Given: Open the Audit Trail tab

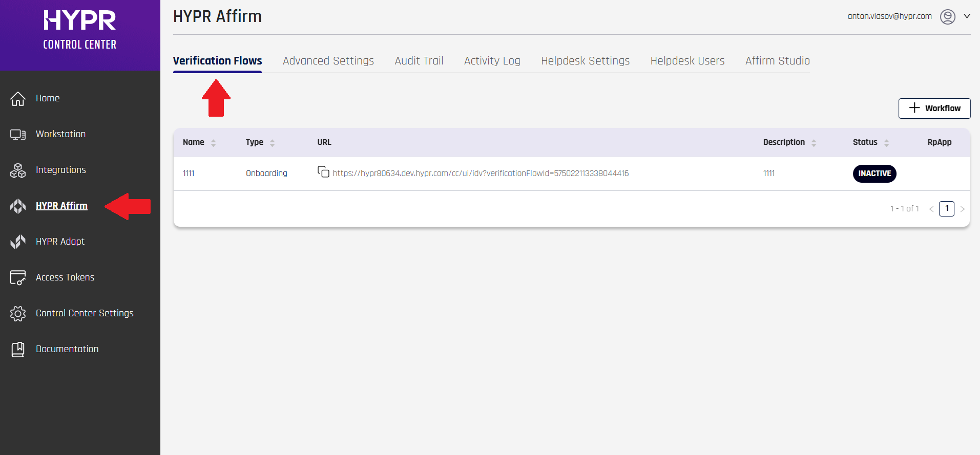Looking at the screenshot, I should click(x=419, y=61).
